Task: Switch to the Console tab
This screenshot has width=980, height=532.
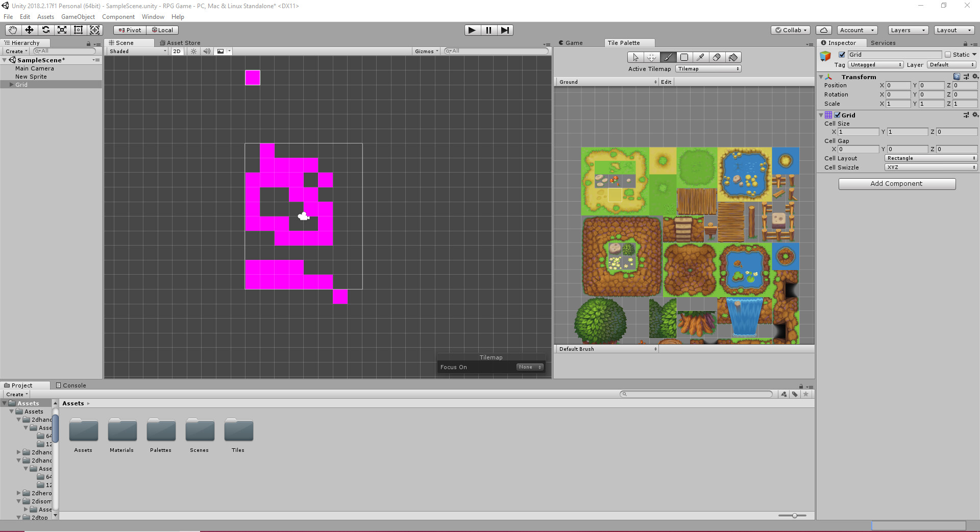Action: pyautogui.click(x=71, y=385)
